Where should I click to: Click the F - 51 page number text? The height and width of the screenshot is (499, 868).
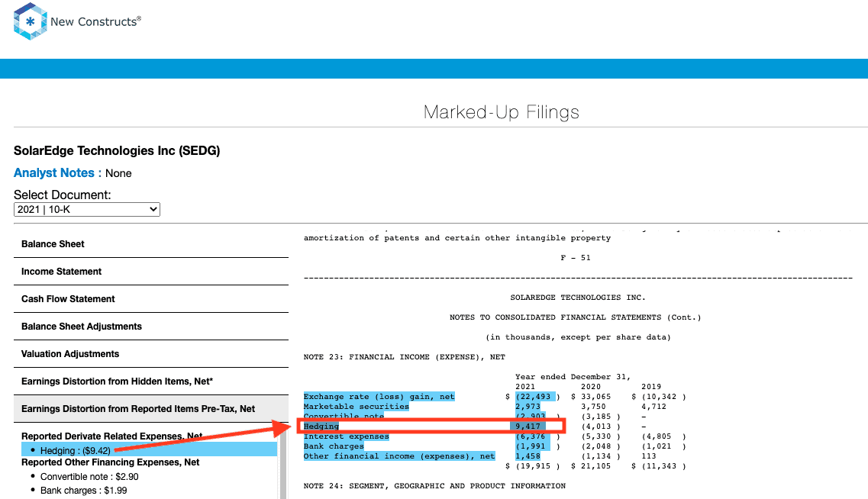576,258
